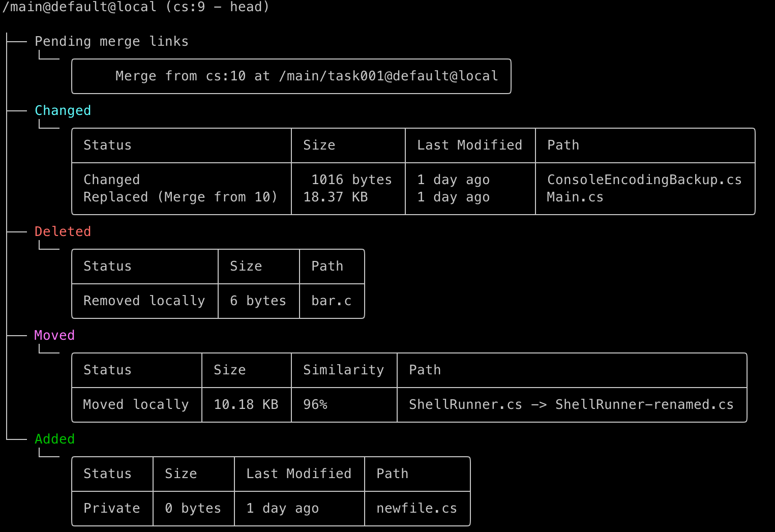Select the newfile.cs added entry
This screenshot has width=775, height=532.
point(416,508)
